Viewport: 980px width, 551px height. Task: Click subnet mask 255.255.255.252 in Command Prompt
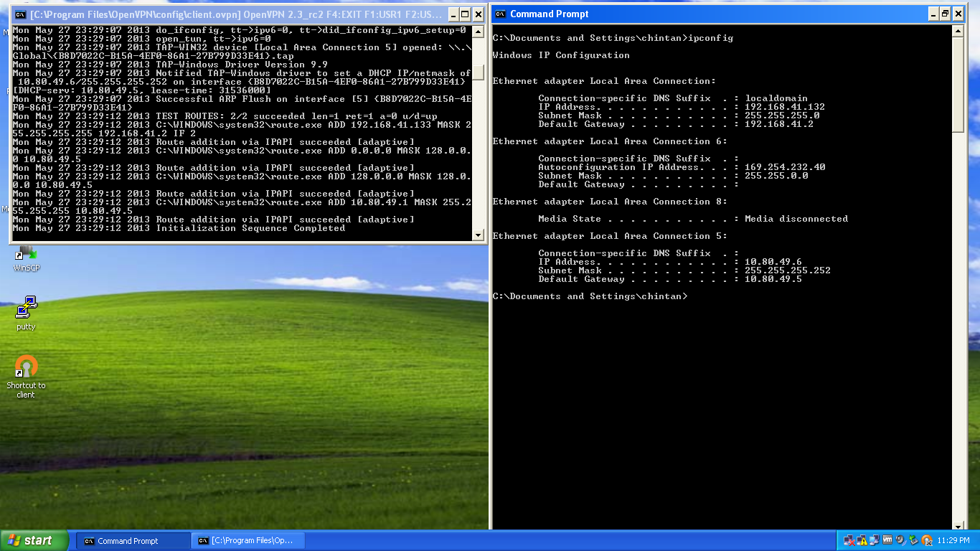[788, 270]
